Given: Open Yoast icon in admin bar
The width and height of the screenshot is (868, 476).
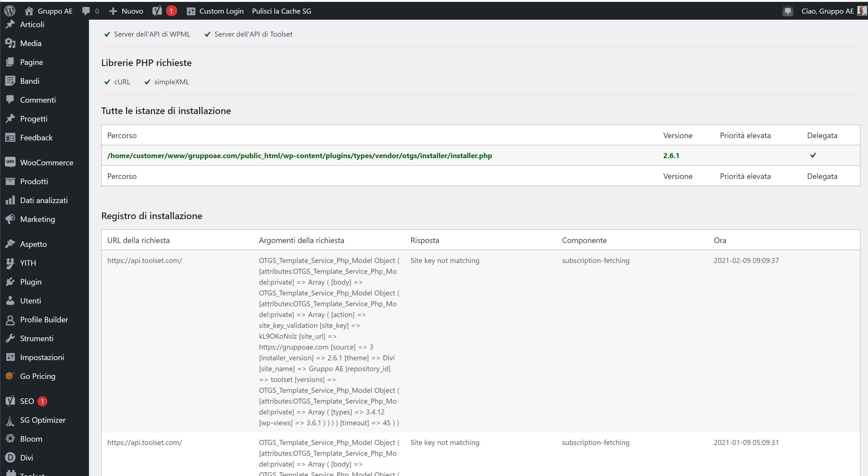Looking at the screenshot, I should (157, 11).
